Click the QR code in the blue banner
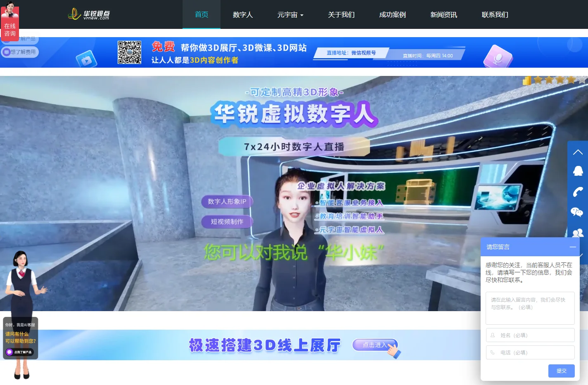This screenshot has height=385, width=588. 129,52
